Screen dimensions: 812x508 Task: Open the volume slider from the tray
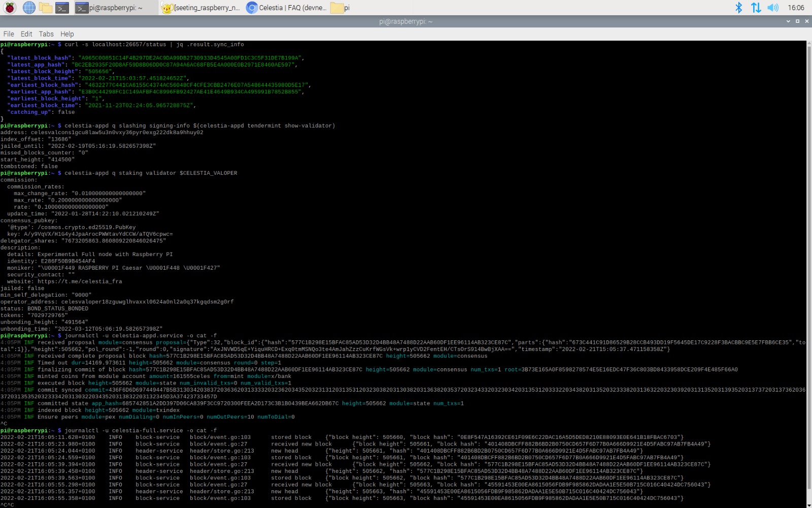773,8
